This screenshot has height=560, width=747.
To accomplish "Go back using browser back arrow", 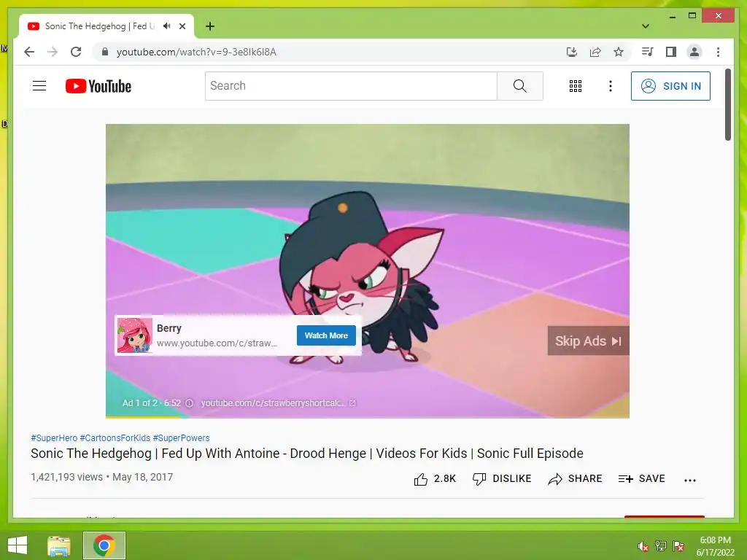I will click(x=29, y=52).
